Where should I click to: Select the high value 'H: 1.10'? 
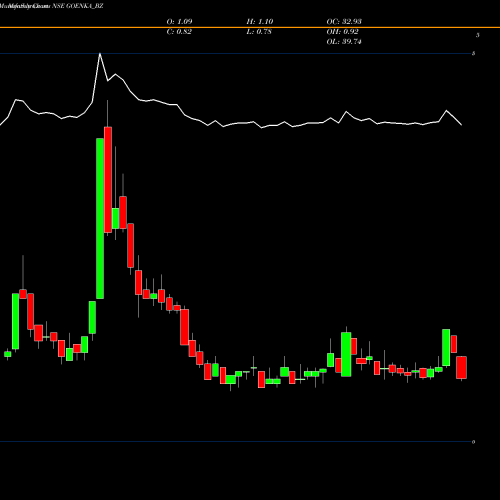(260, 22)
